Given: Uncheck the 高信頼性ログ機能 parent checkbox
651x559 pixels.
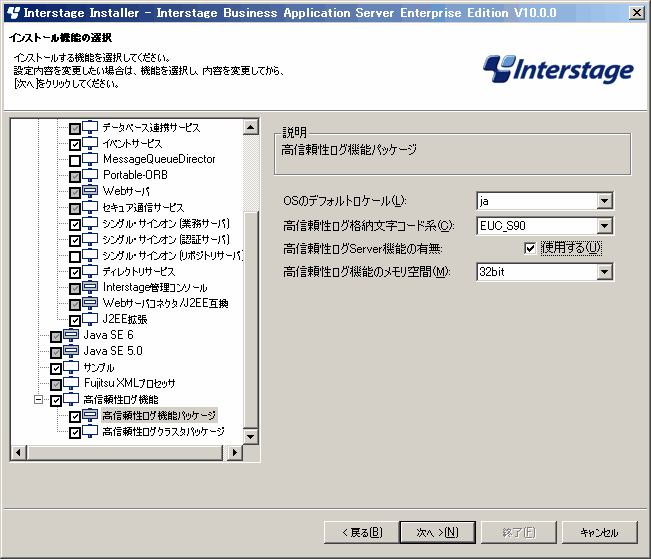Looking at the screenshot, I should [56, 401].
